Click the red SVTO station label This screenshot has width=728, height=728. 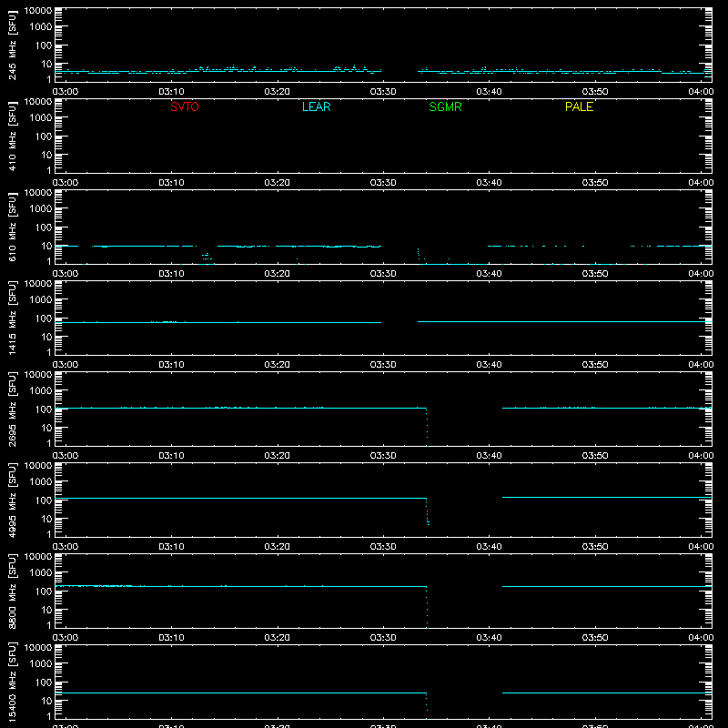point(185,106)
